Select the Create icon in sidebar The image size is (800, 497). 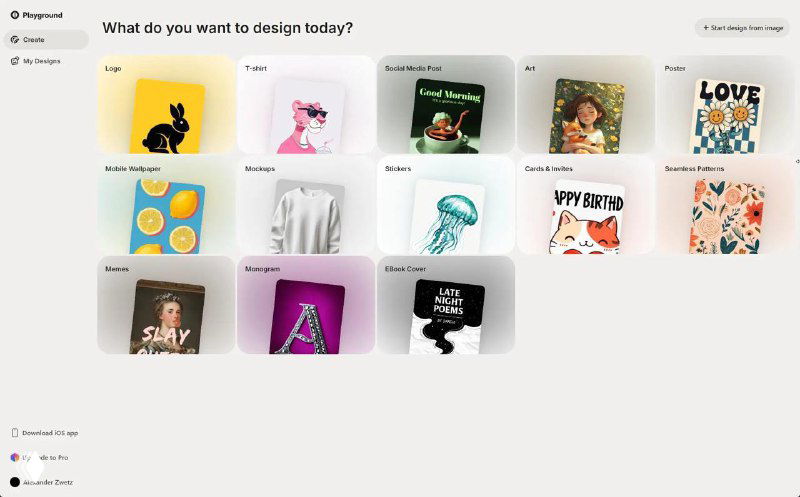point(15,39)
